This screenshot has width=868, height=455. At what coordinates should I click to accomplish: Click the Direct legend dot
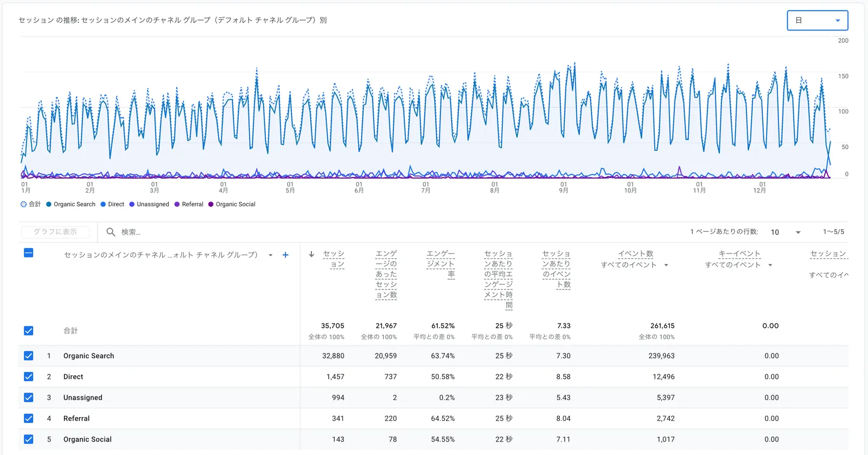[103, 204]
